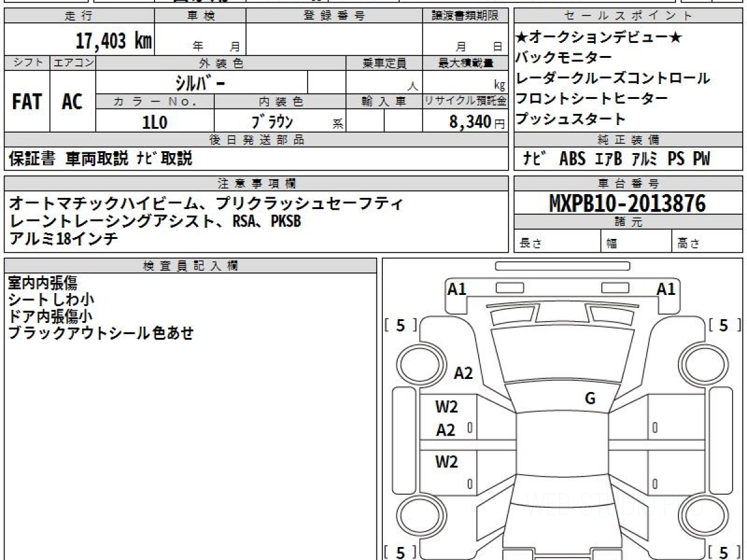Select the 輸入車 header
This screenshot has height=560, width=747.
(x=384, y=101)
